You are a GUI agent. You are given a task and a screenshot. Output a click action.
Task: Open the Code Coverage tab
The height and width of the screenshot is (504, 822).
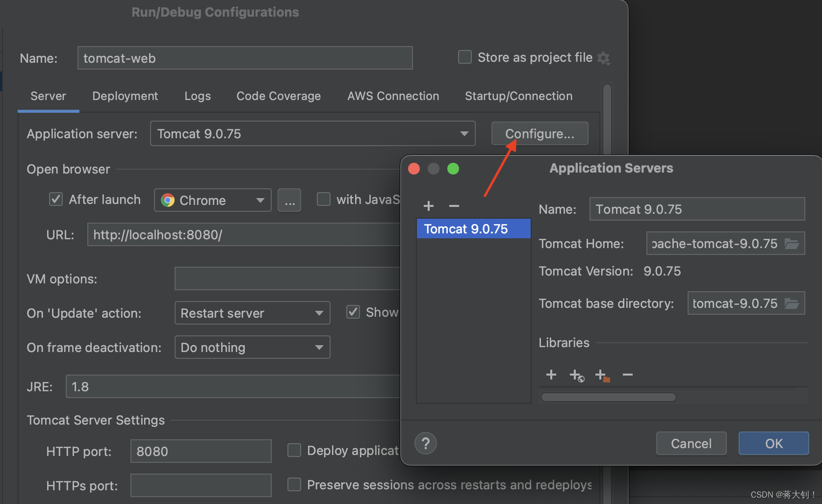279,96
